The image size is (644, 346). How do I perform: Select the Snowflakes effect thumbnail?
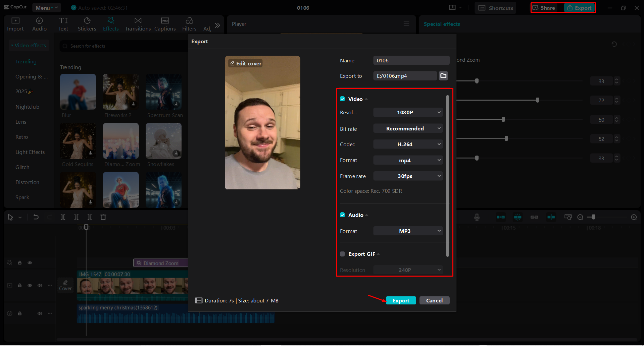tap(163, 141)
